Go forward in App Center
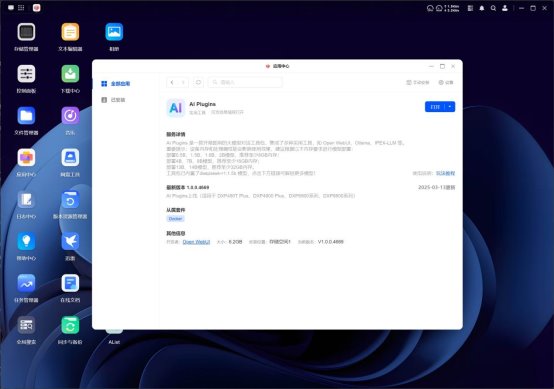The image size is (554, 389). coord(183,82)
